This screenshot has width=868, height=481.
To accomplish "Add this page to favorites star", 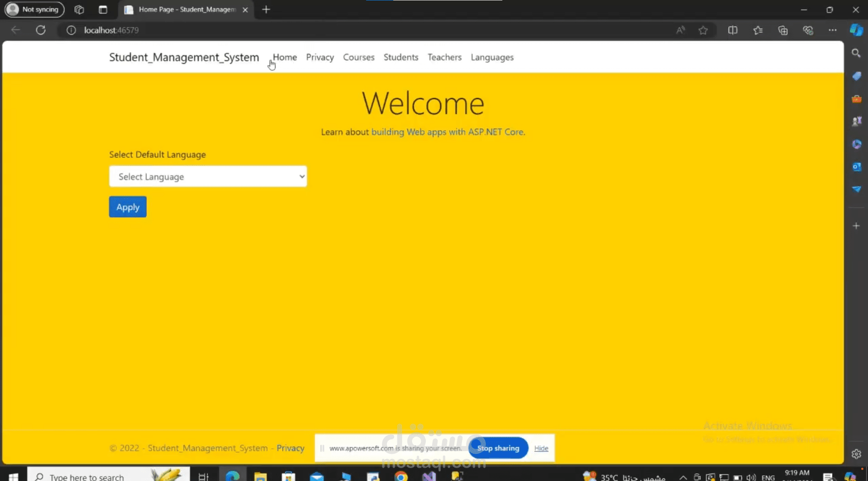I will 703,30.
